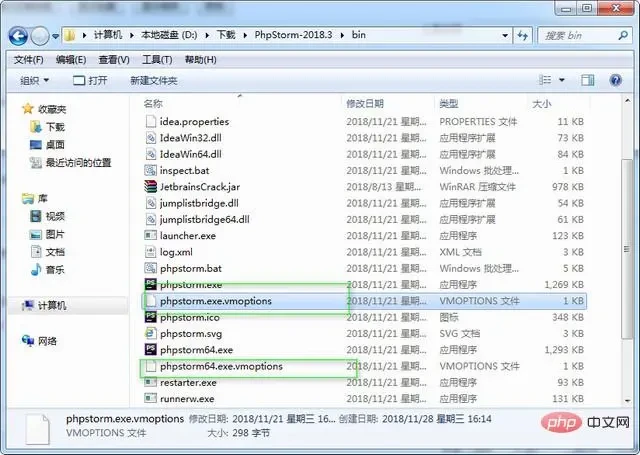Screen dimensions: 640x455
Task: Sort files by 修改日期 column header
Action: pyautogui.click(x=368, y=103)
